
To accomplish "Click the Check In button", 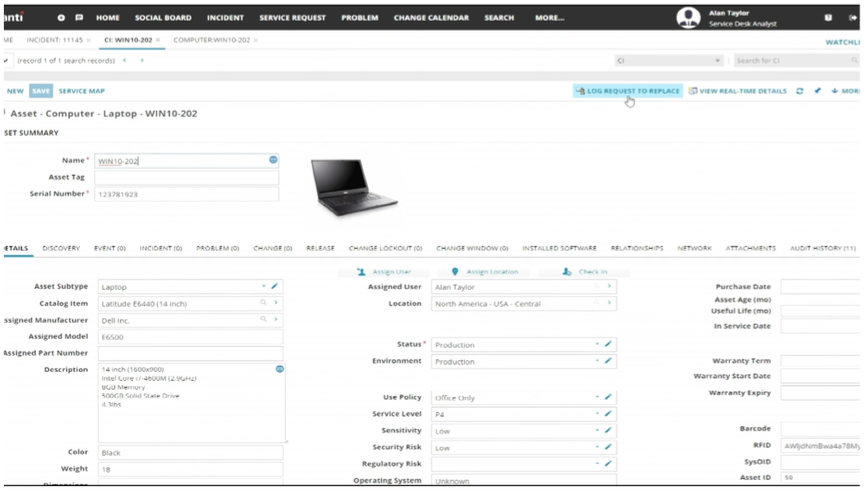I will (x=584, y=272).
